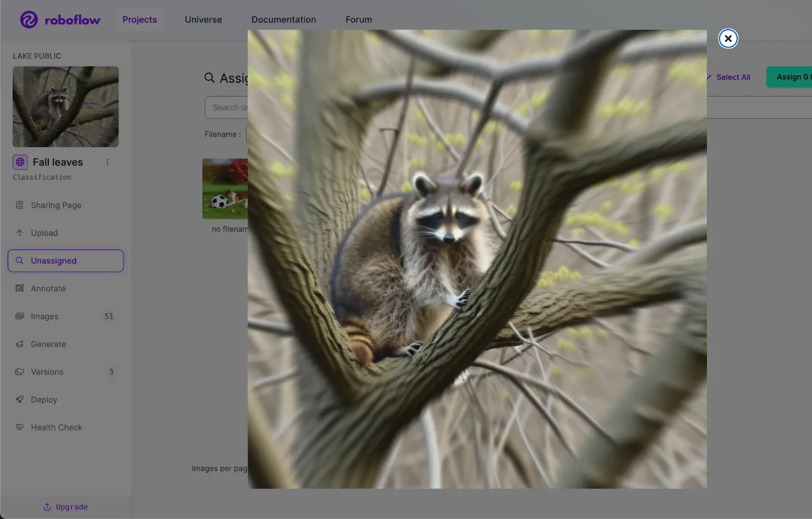Click the Versions count 3
The width and height of the screenshot is (812, 519).
111,372
